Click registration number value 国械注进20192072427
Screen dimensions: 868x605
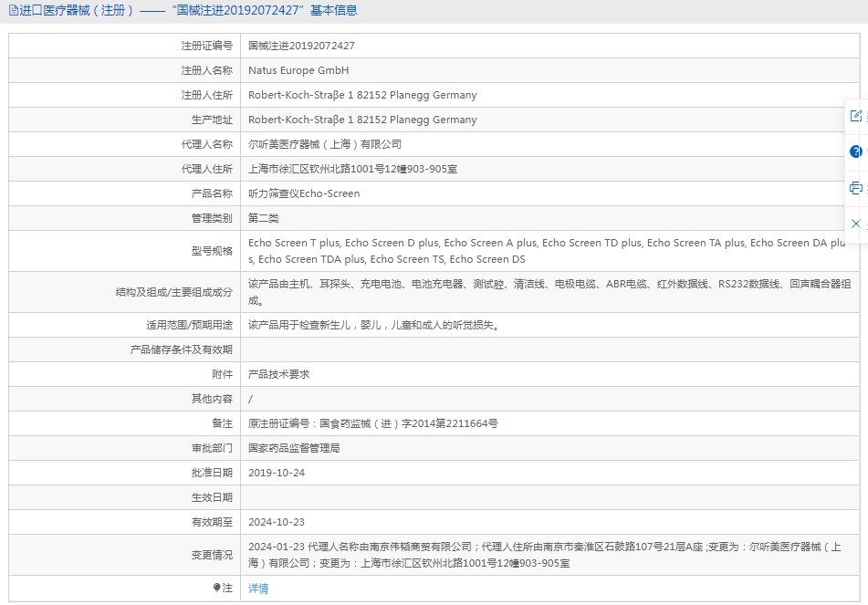click(301, 46)
